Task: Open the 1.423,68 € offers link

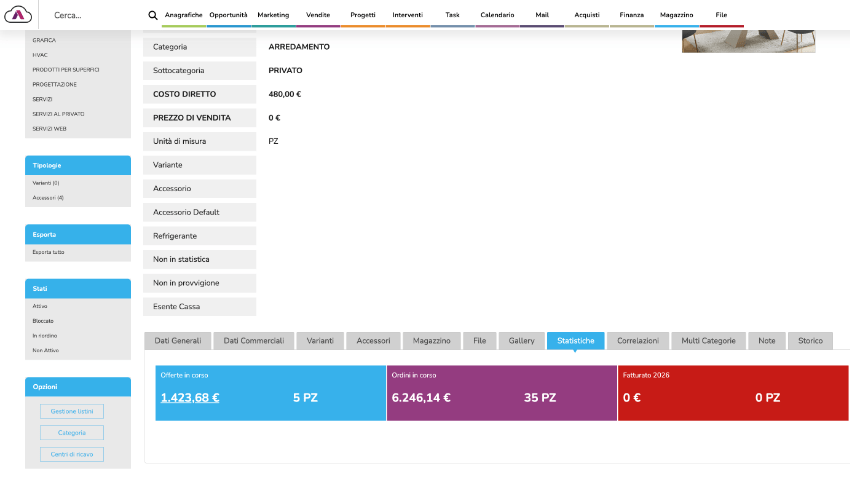Action: click(190, 397)
